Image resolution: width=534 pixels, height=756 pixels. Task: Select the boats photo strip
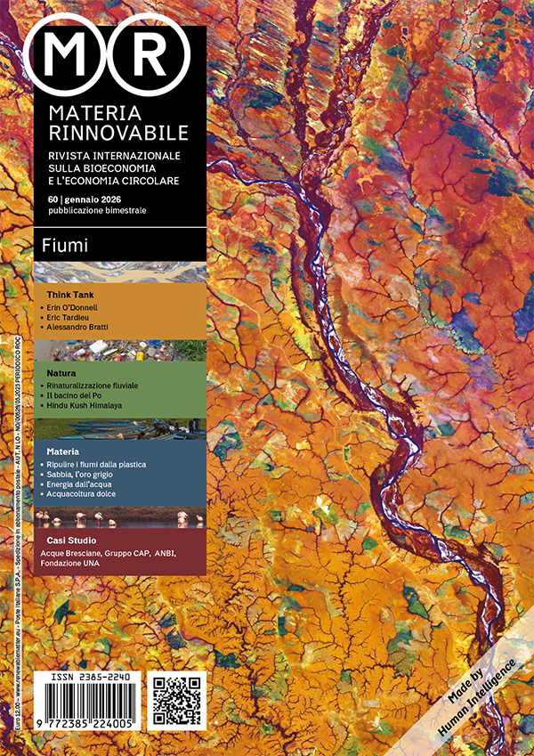pos(119,429)
